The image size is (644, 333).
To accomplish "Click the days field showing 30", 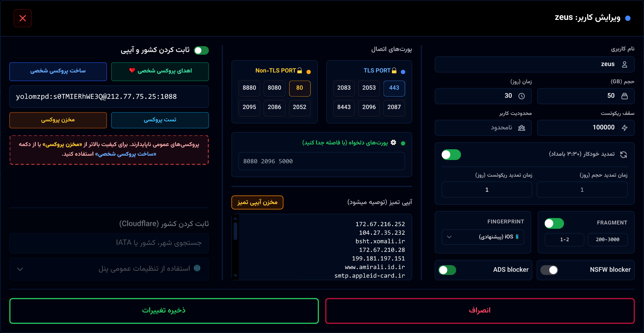I will (483, 96).
